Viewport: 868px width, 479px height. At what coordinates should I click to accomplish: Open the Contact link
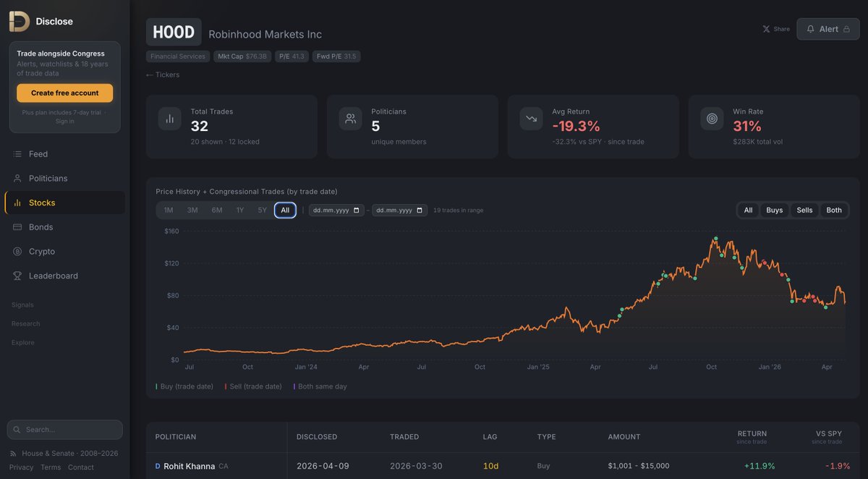point(81,467)
